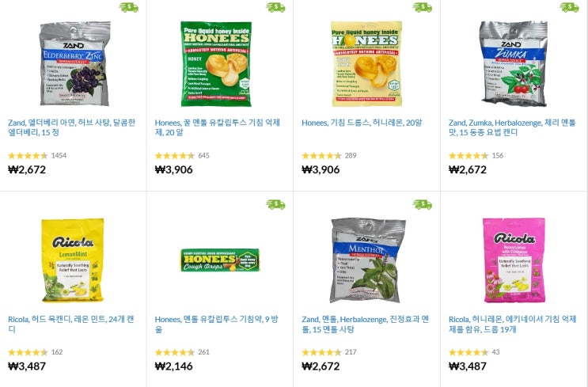Click truck icon above Honees Cough Drops bar
This screenshot has width=588, height=387.
[x=275, y=204]
